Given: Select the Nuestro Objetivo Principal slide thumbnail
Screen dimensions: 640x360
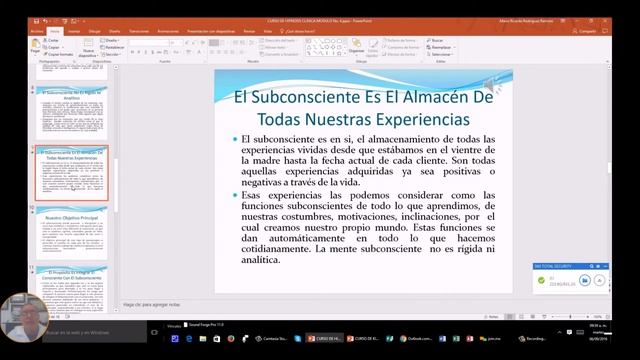Looking at the screenshot, I should [x=72, y=233].
